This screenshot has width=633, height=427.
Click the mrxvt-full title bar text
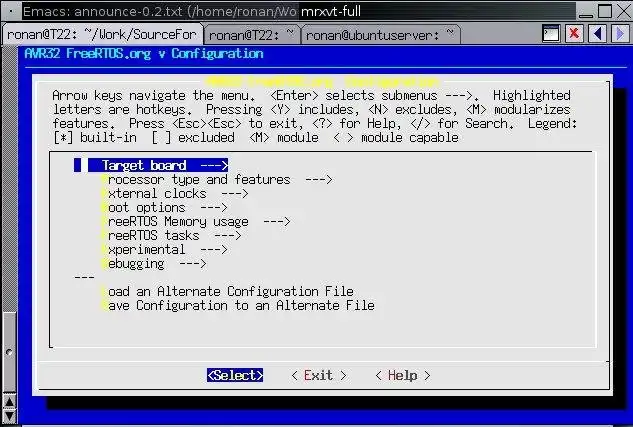tap(331, 11)
